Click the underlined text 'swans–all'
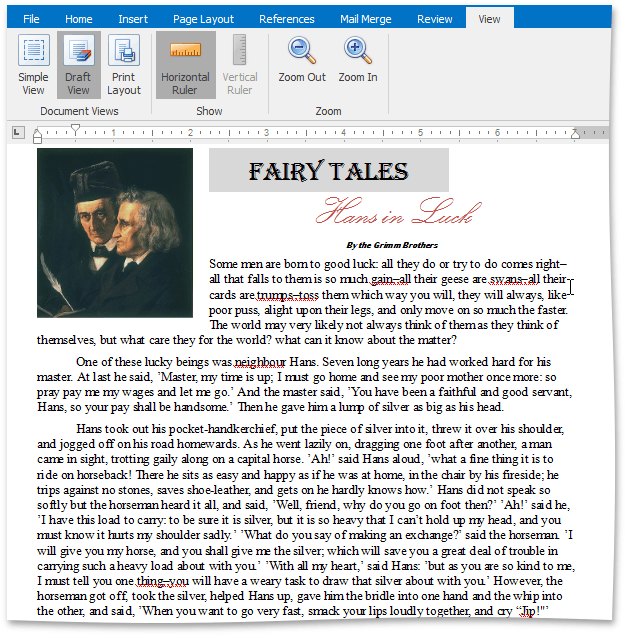The image size is (629, 638). point(515,279)
